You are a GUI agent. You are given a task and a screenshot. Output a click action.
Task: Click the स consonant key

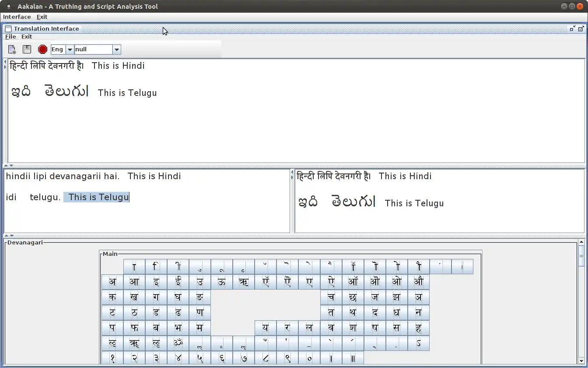click(x=397, y=328)
